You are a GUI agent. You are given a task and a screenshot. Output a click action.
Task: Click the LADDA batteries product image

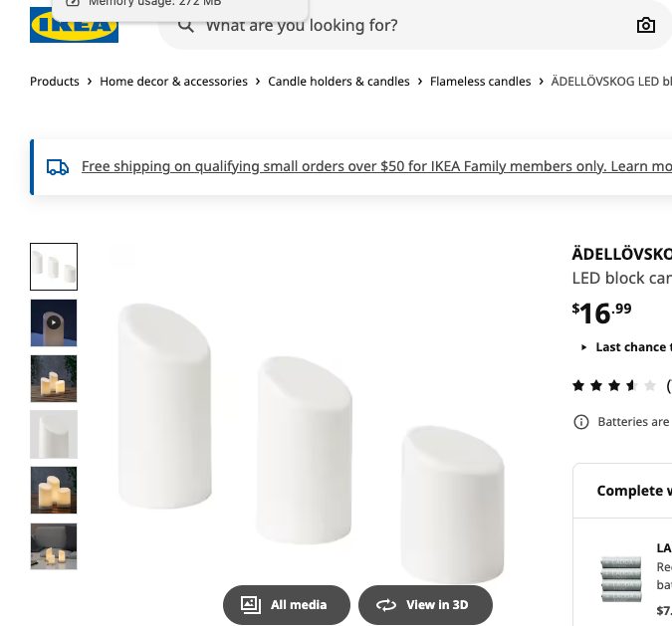coord(621,579)
